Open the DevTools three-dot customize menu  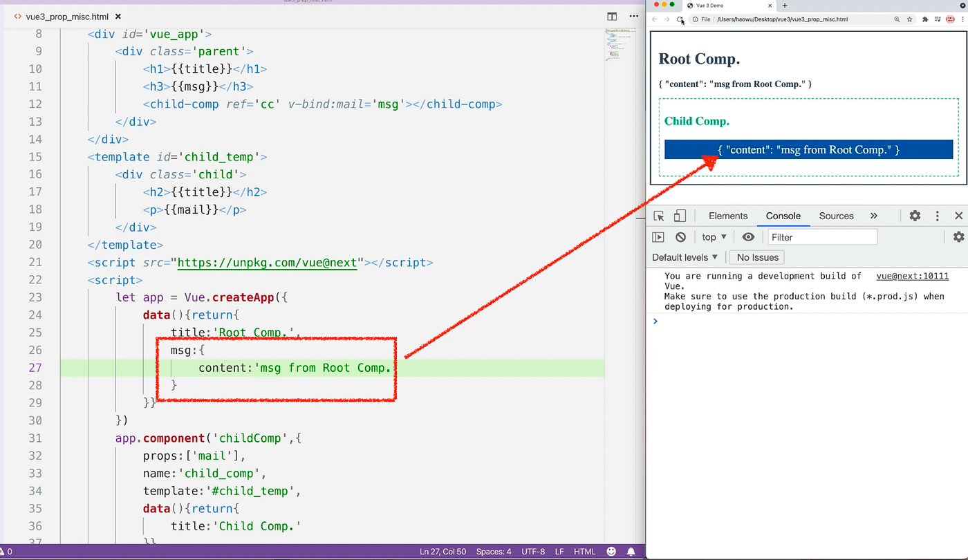(937, 216)
